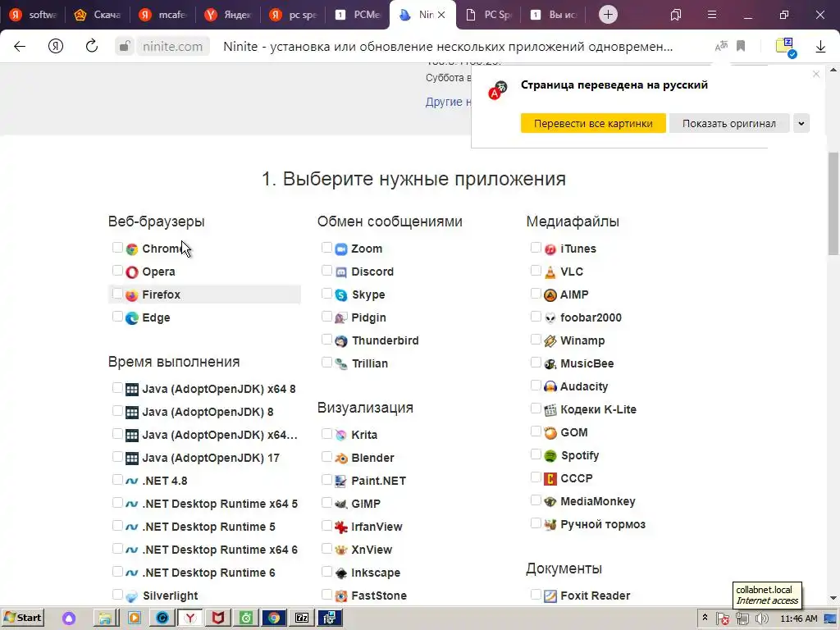The height and width of the screenshot is (630, 840).
Task: Click the Audacity headphones icon
Action: tap(550, 387)
